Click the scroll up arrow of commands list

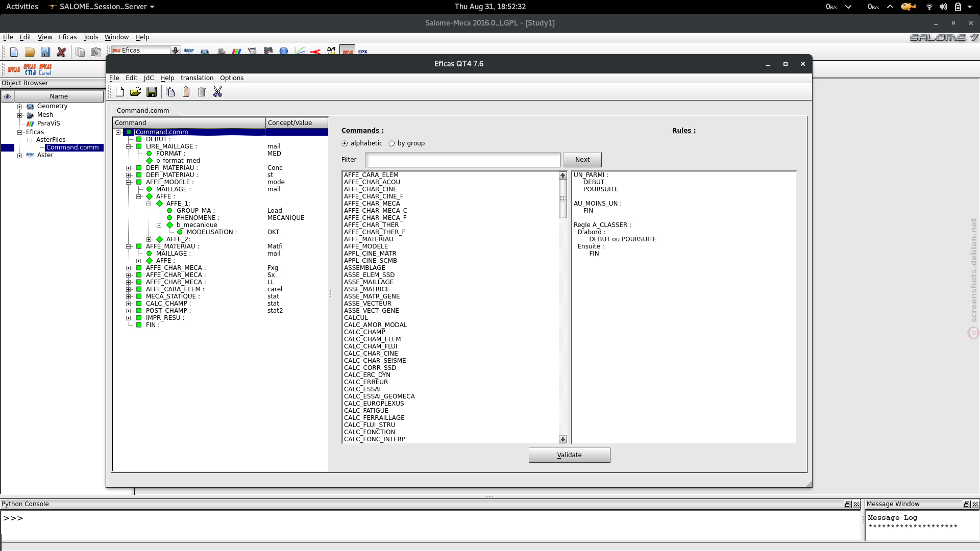(562, 176)
